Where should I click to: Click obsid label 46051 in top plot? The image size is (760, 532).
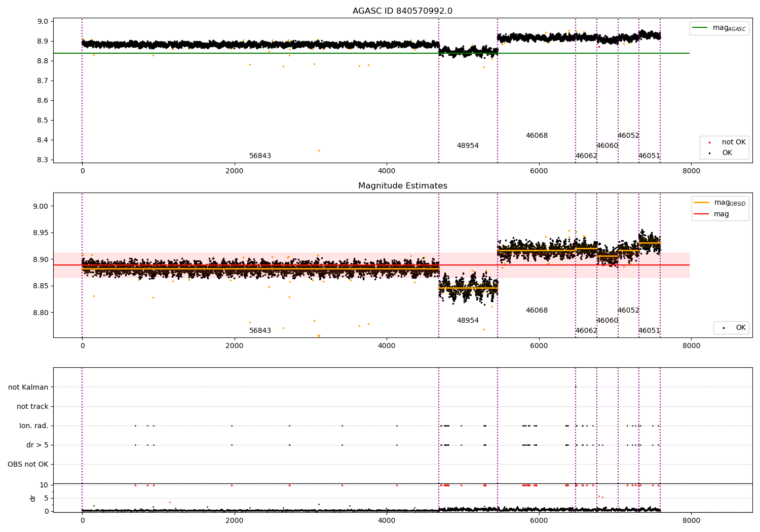[649, 156]
